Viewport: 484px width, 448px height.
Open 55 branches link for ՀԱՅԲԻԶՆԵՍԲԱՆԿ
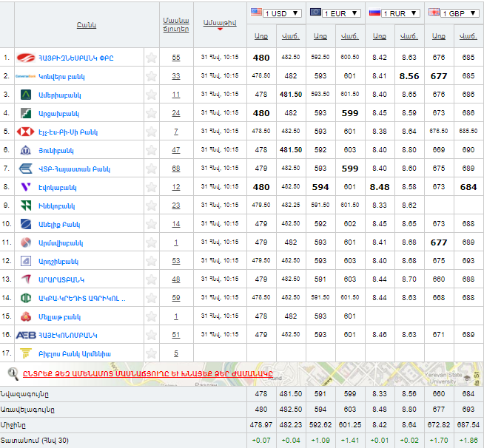(176, 58)
